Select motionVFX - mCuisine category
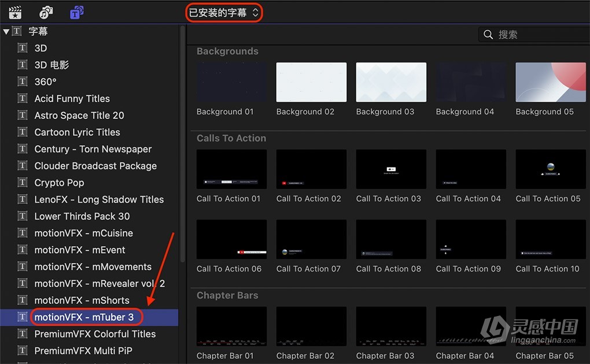 (83, 233)
